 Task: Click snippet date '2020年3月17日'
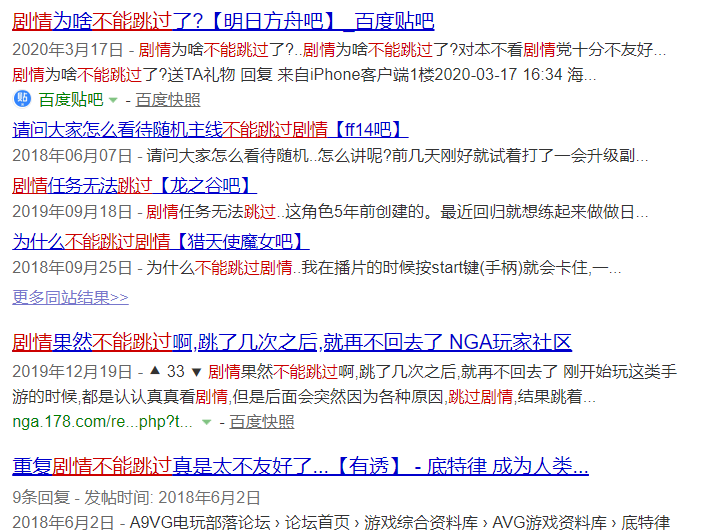point(67,49)
